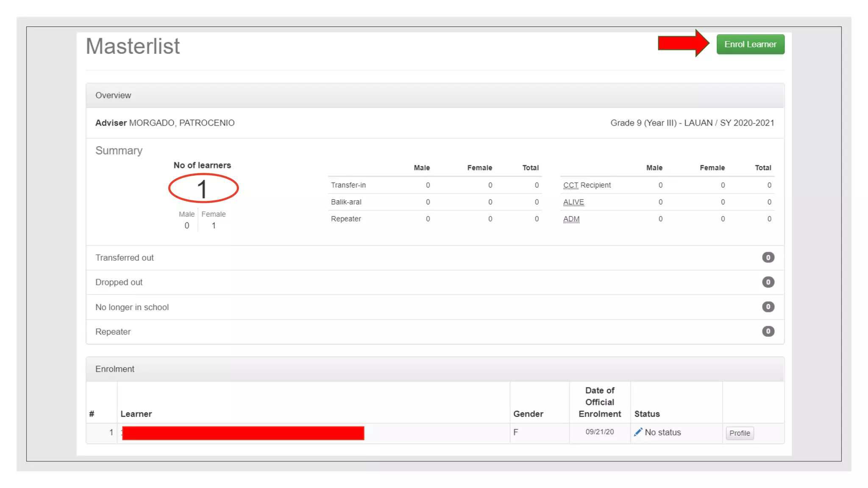Click the No longer in school badge
The width and height of the screenshot is (868, 488).
768,307
